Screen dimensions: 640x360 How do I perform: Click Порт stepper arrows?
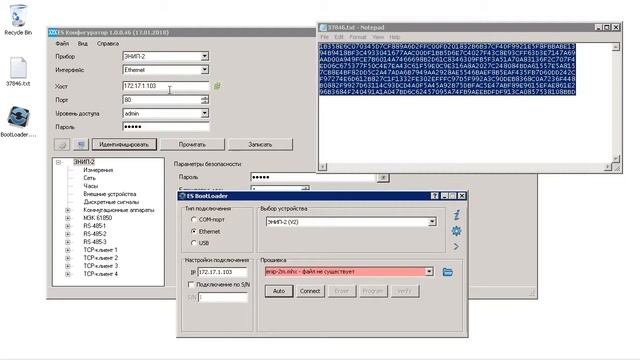204,100
